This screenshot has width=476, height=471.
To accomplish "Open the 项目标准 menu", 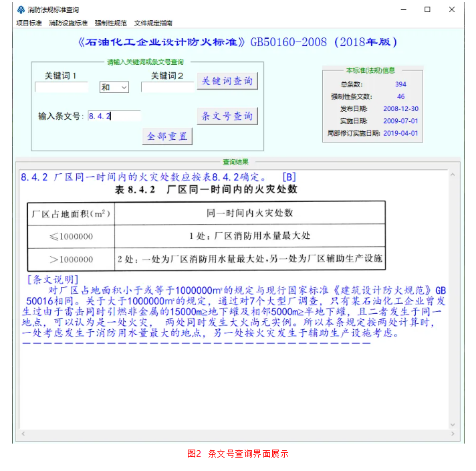I will [x=29, y=23].
